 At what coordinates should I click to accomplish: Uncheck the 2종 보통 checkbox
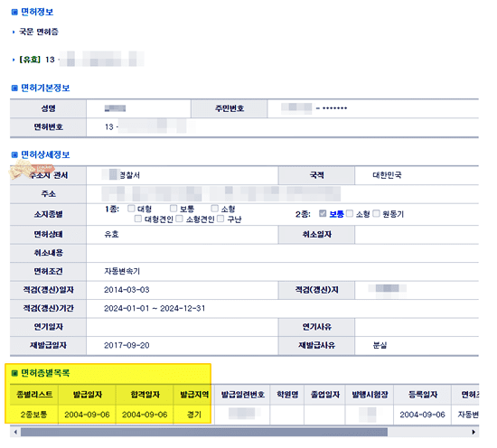(323, 213)
